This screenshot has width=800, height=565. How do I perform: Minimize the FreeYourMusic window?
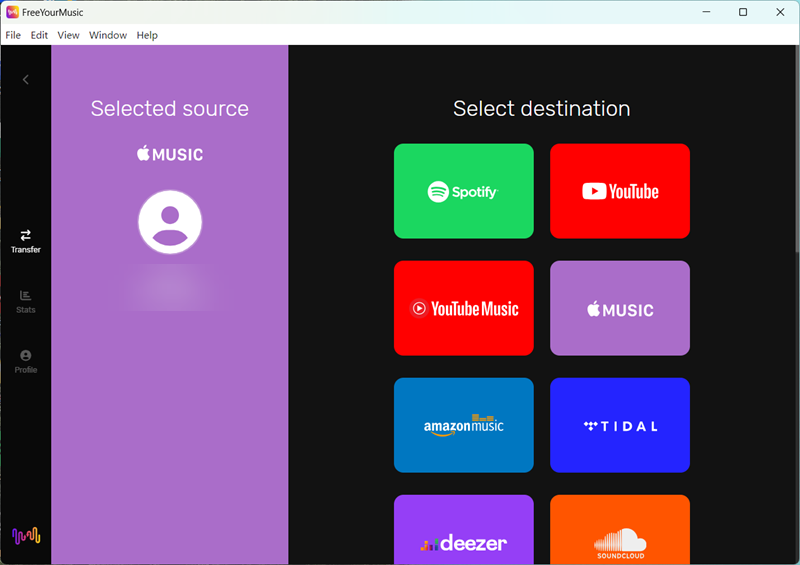706,12
